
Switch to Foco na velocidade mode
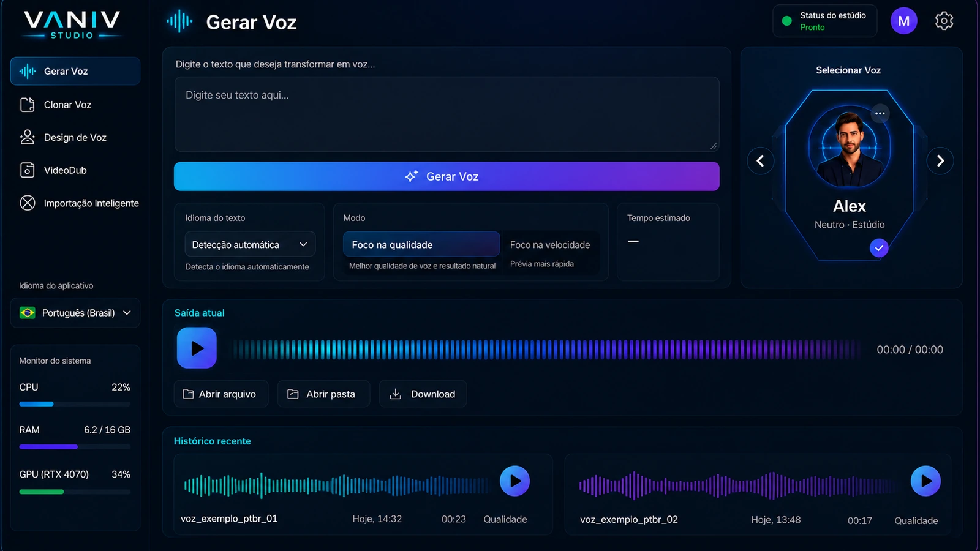point(550,245)
